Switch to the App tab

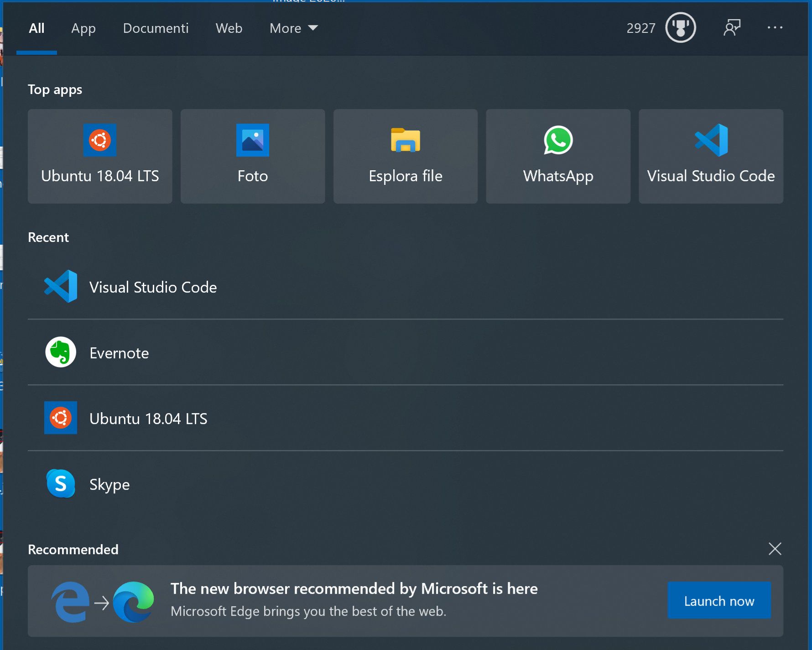tap(83, 28)
